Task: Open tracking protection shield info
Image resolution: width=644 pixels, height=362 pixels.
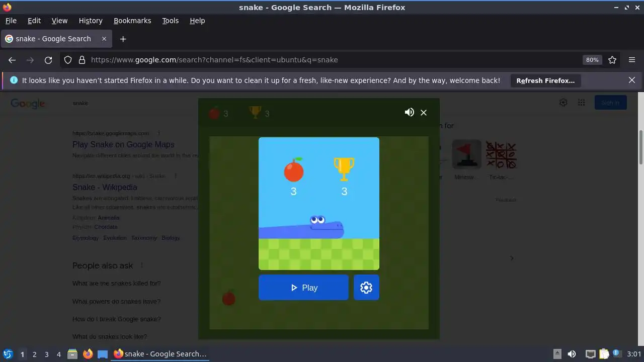Action: pos(68,60)
